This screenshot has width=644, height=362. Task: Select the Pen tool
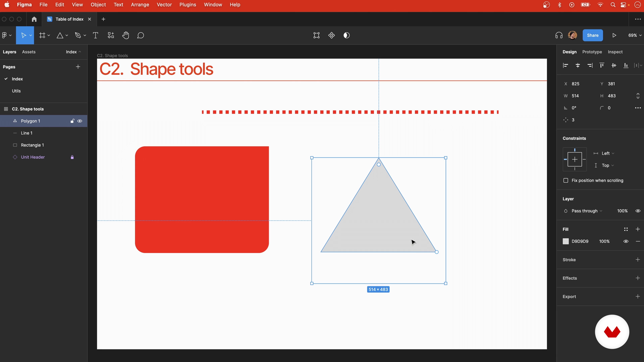click(78, 35)
